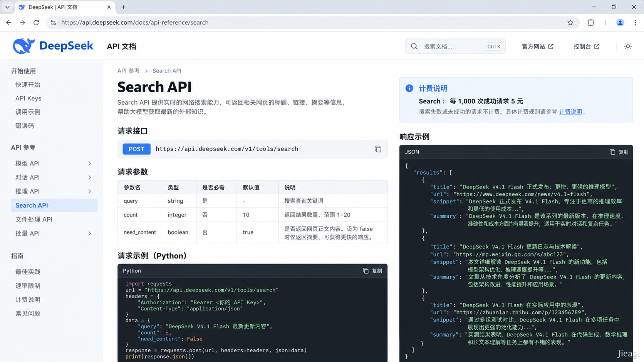Image resolution: width=644 pixels, height=362 pixels.
Task: Copy the POST endpoint URL
Action: [378, 149]
